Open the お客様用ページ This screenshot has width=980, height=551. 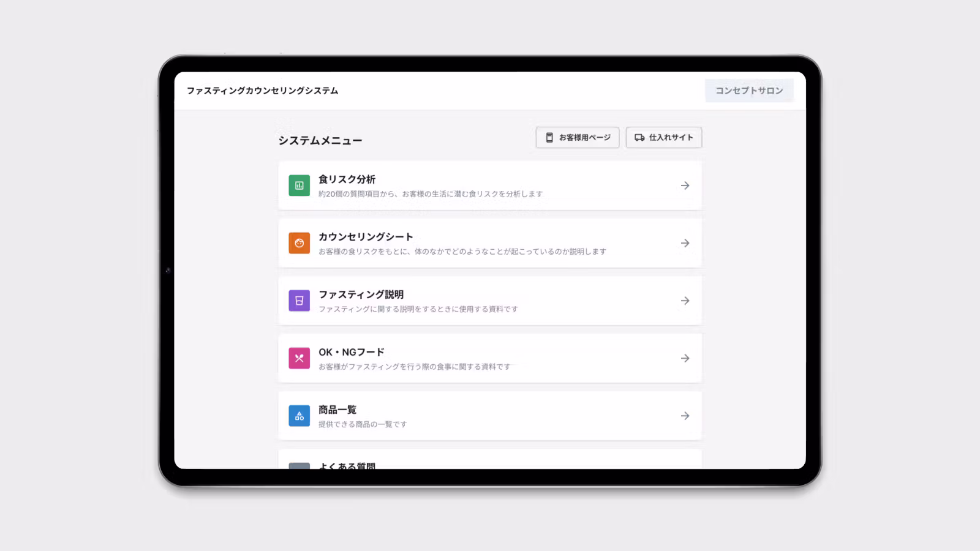576,138
